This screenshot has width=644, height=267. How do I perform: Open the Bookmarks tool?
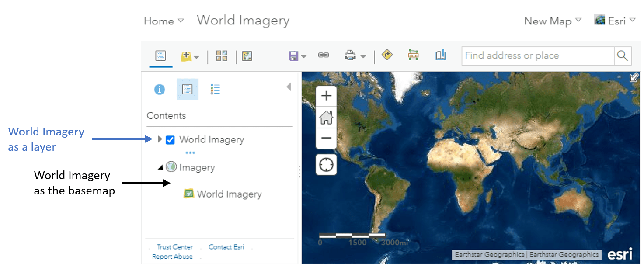[440, 55]
